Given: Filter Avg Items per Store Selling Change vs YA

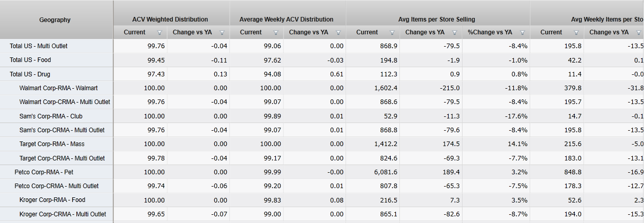Looking at the screenshot, I should coord(455,32).
